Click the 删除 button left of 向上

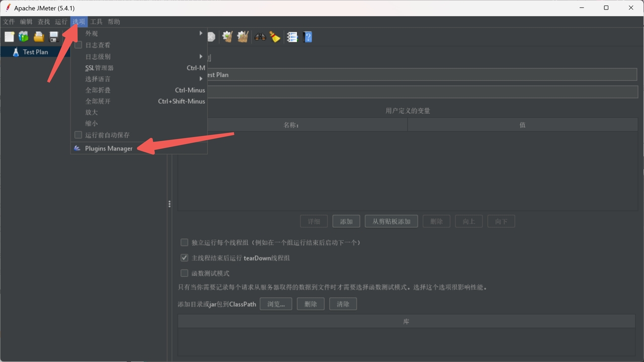437,221
